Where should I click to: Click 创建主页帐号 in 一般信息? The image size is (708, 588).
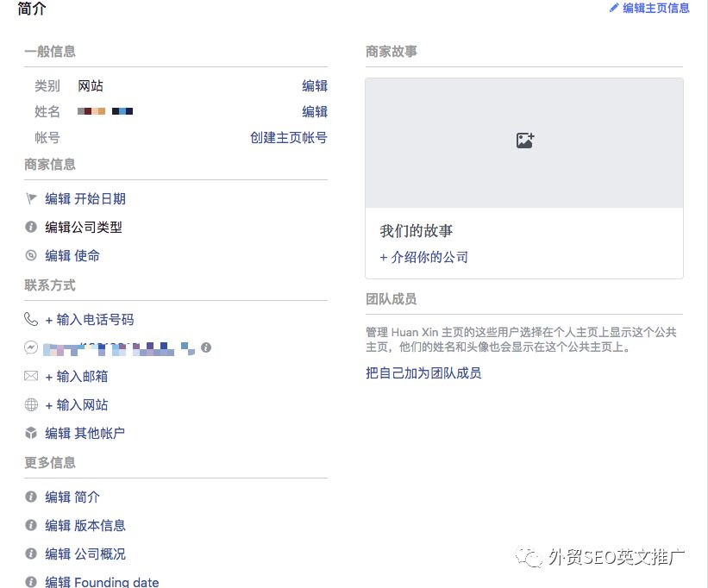(x=288, y=137)
